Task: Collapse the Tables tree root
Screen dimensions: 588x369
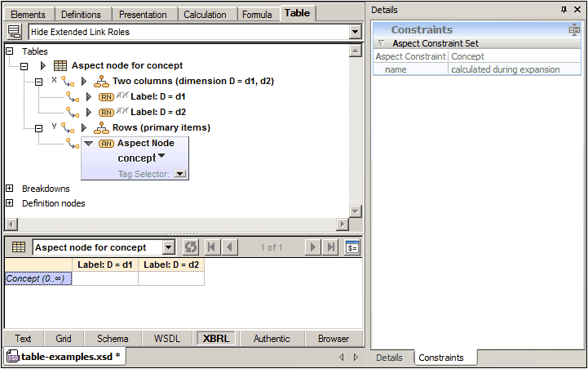Action: pyautogui.click(x=10, y=51)
